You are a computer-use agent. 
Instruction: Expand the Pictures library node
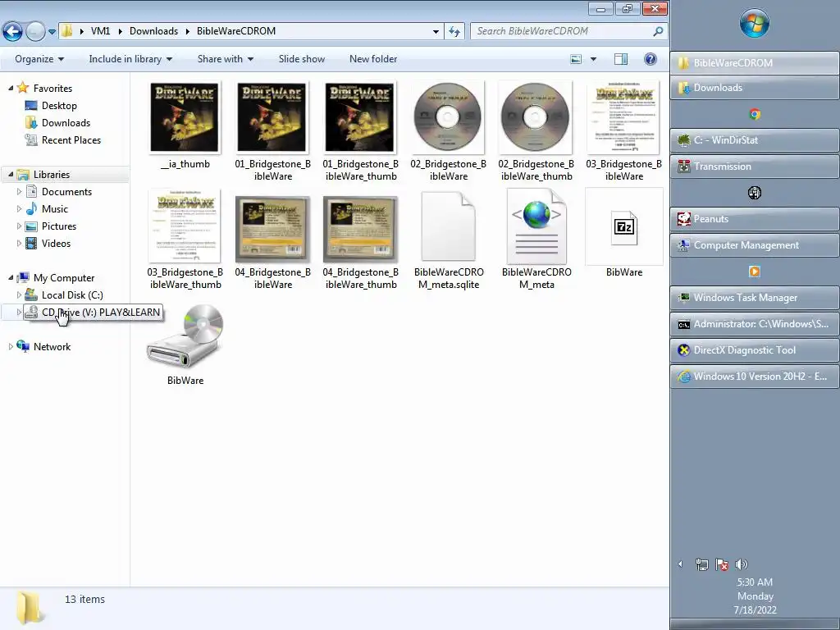[20, 226]
